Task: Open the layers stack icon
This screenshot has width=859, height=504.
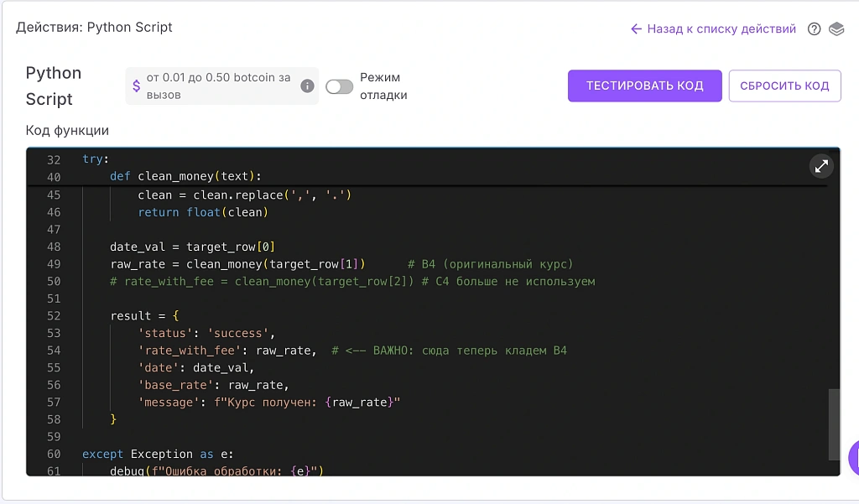Action: point(836,29)
